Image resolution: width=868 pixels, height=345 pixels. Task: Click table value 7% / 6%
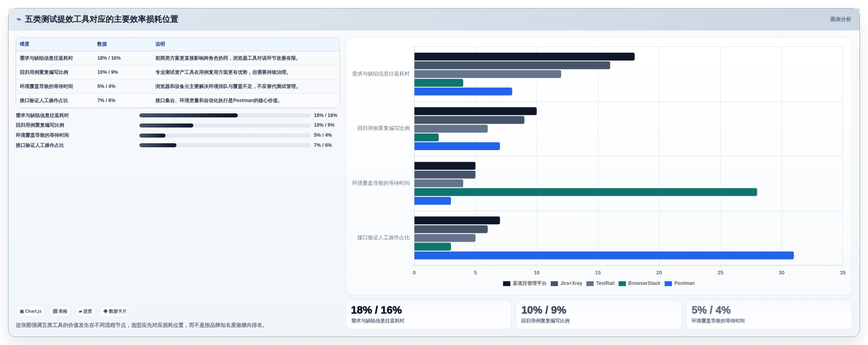point(106,100)
